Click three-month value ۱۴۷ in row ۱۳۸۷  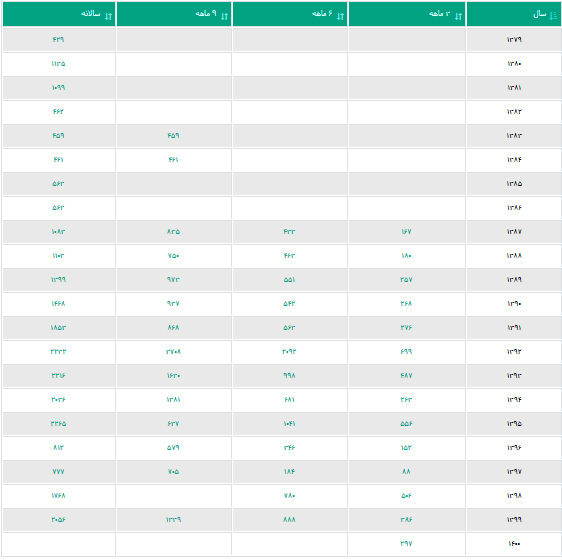[406, 232]
